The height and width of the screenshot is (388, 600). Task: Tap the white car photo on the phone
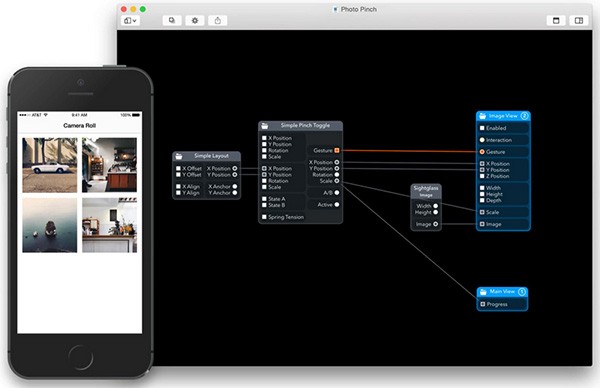[49, 165]
